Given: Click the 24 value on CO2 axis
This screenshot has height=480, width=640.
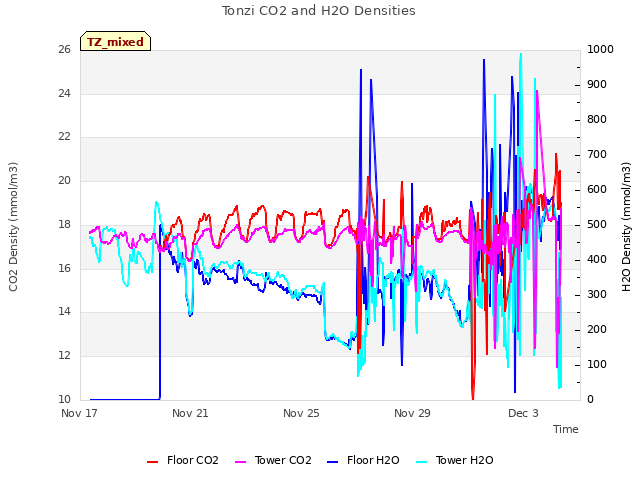Looking at the screenshot, I should [x=64, y=93].
